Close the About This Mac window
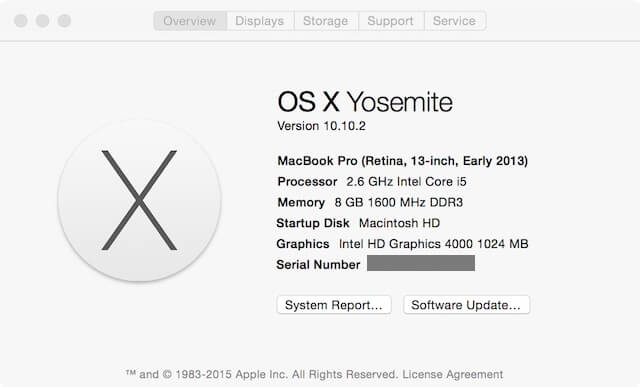The height and width of the screenshot is (387, 640). click(x=21, y=20)
